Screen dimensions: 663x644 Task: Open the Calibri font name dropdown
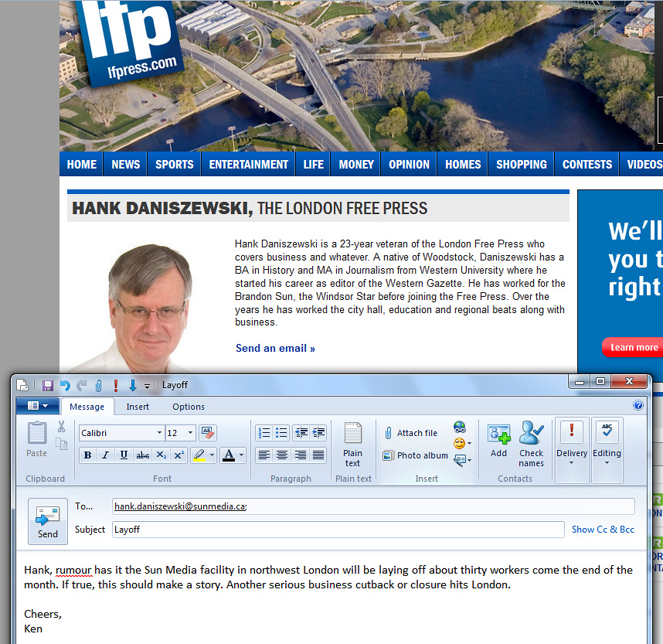[x=159, y=433]
